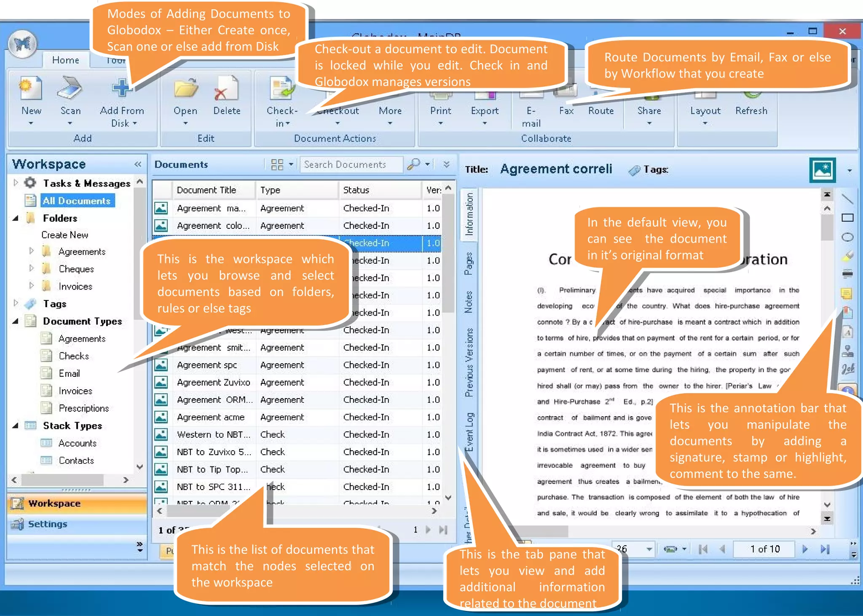This screenshot has height=616, width=863.
Task: Open the Event Log side tab
Action: (x=469, y=431)
